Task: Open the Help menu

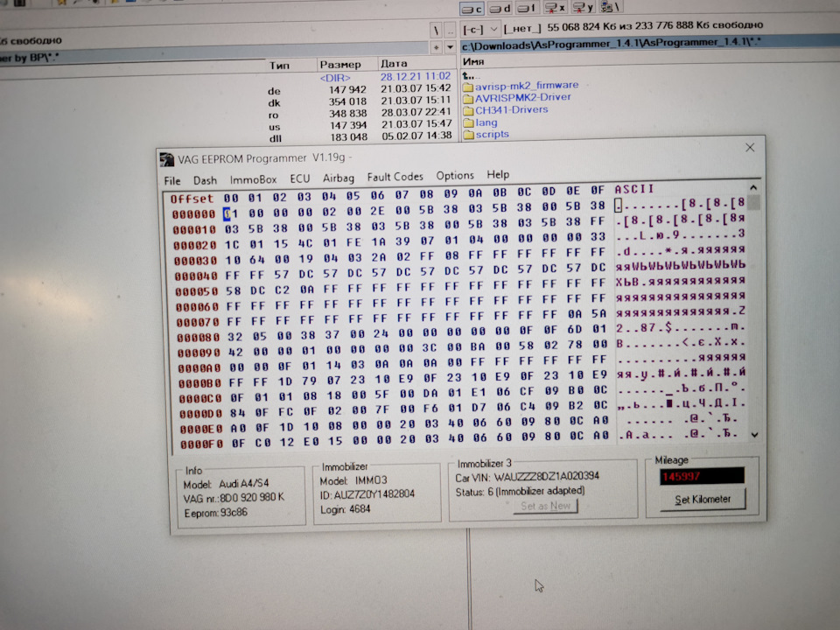Action: coord(498,175)
